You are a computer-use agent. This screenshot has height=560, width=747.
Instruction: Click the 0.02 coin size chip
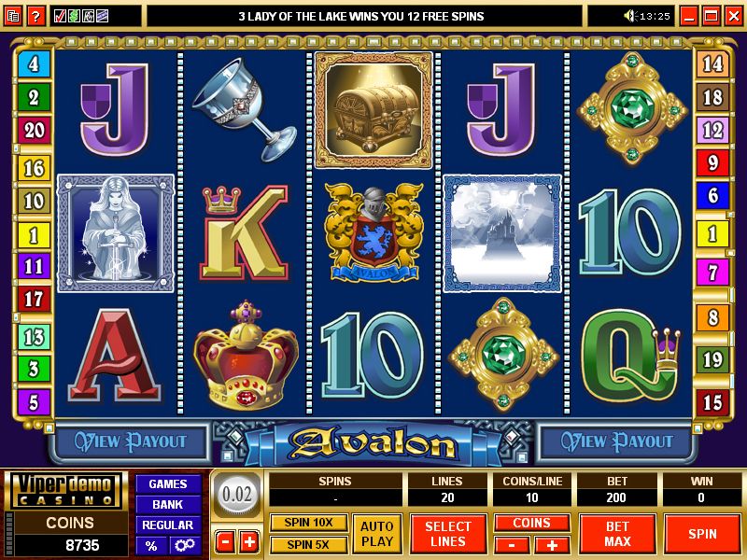tap(237, 495)
